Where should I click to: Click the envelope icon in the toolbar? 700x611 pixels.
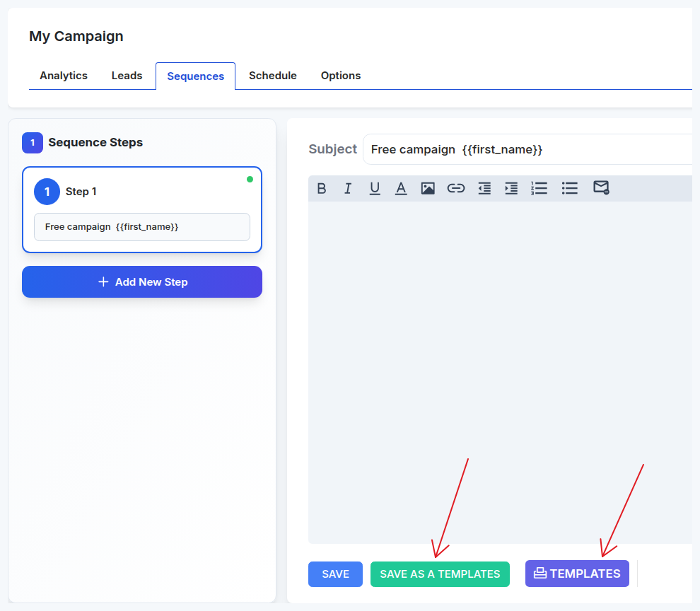coord(601,187)
